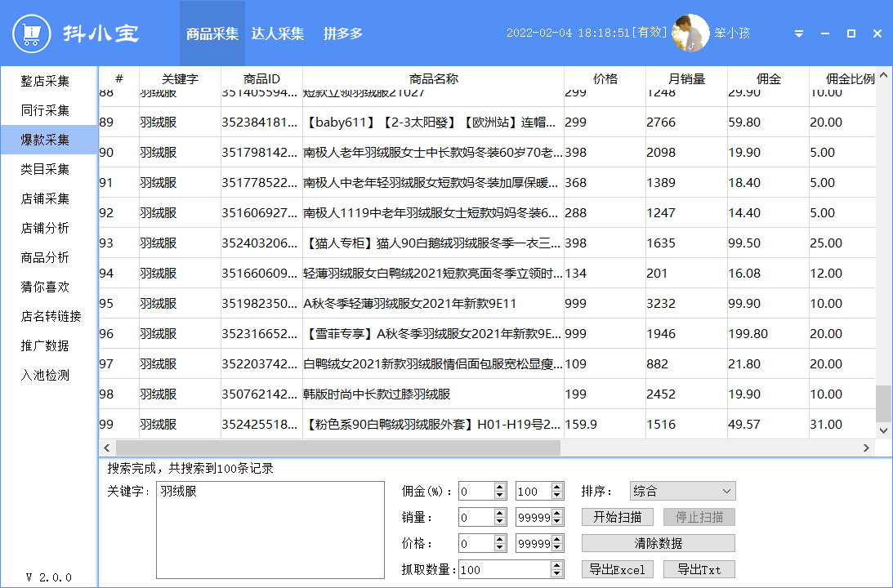
Task: Switch to the 达人采集 tab
Action: click(x=278, y=33)
